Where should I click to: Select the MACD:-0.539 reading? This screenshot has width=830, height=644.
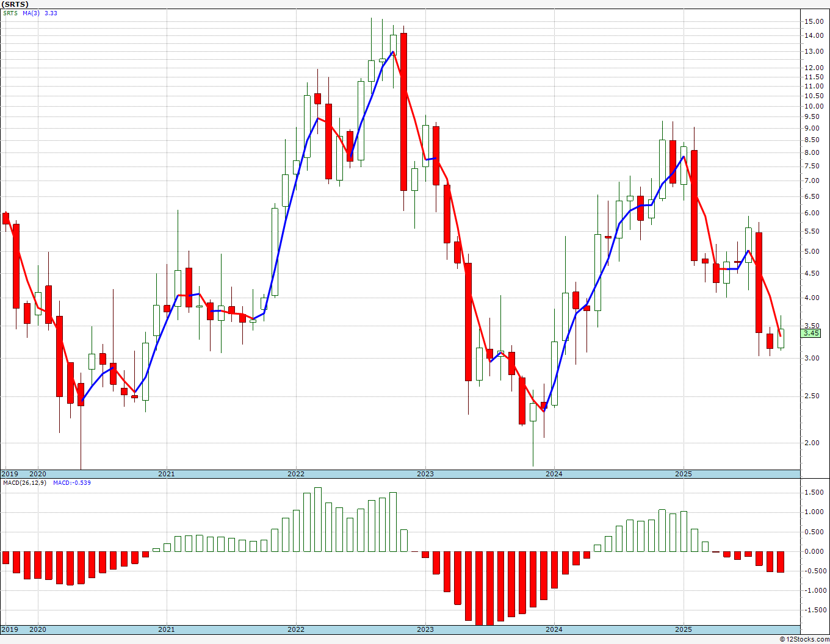71,482
